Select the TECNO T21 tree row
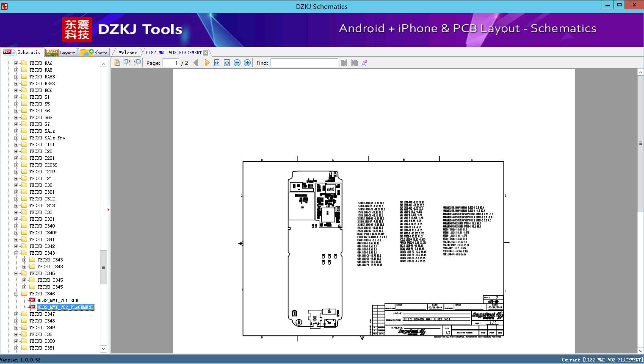644x364 pixels. pyautogui.click(x=41, y=178)
